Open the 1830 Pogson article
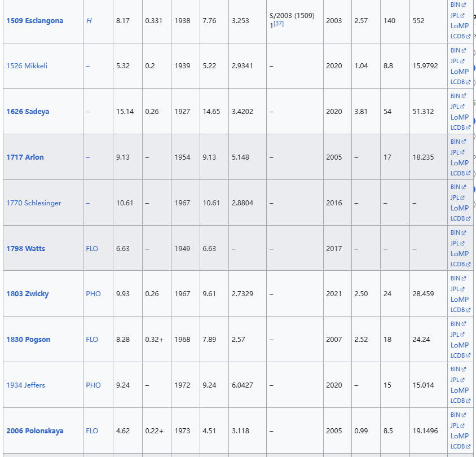The image size is (476, 457). [x=28, y=340]
